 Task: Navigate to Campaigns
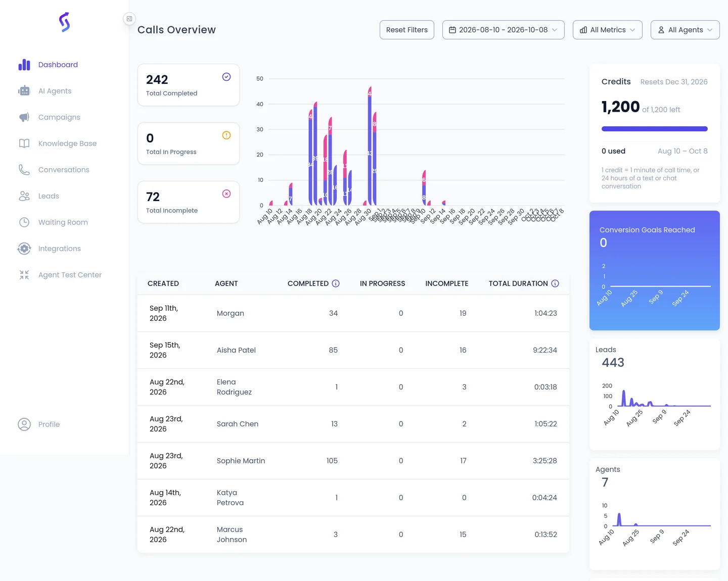[x=59, y=117]
